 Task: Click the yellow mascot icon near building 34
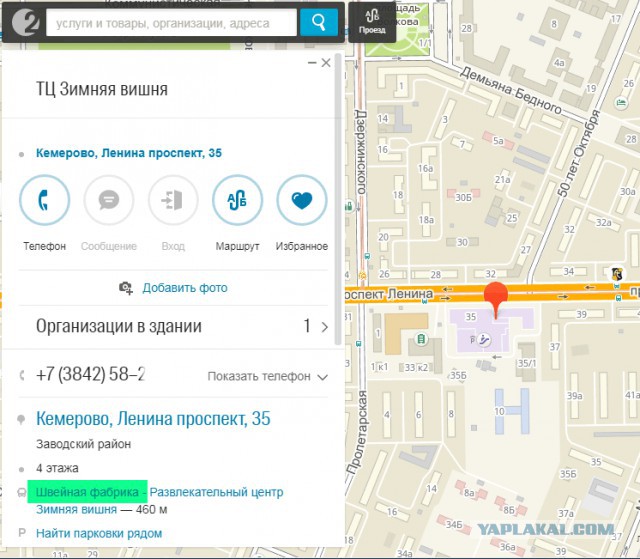pyautogui.click(x=617, y=274)
